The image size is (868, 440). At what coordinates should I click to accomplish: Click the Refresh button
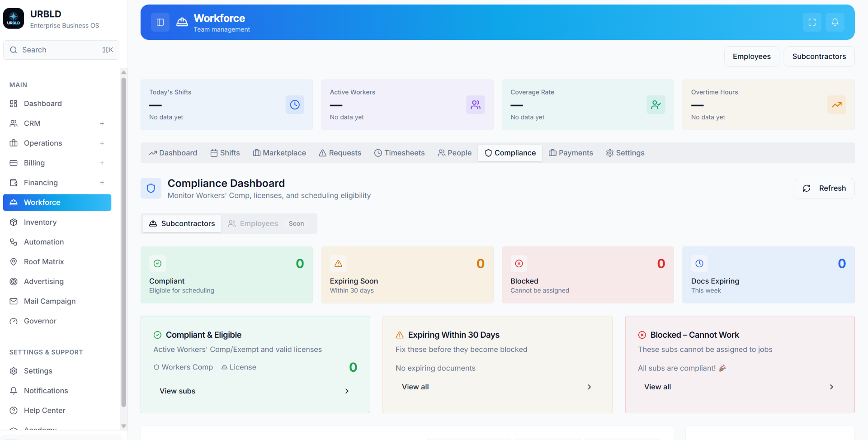pyautogui.click(x=824, y=188)
